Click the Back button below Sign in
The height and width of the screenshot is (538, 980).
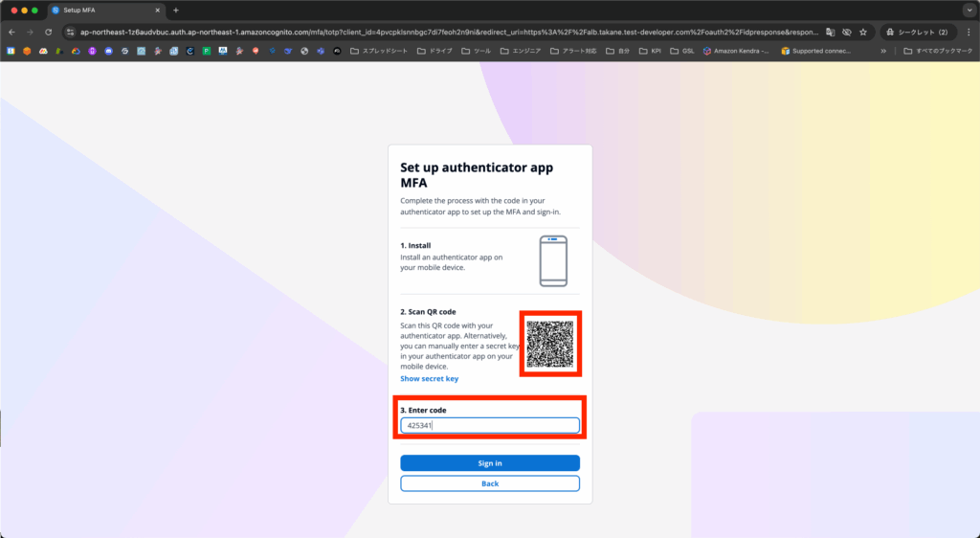tap(490, 483)
